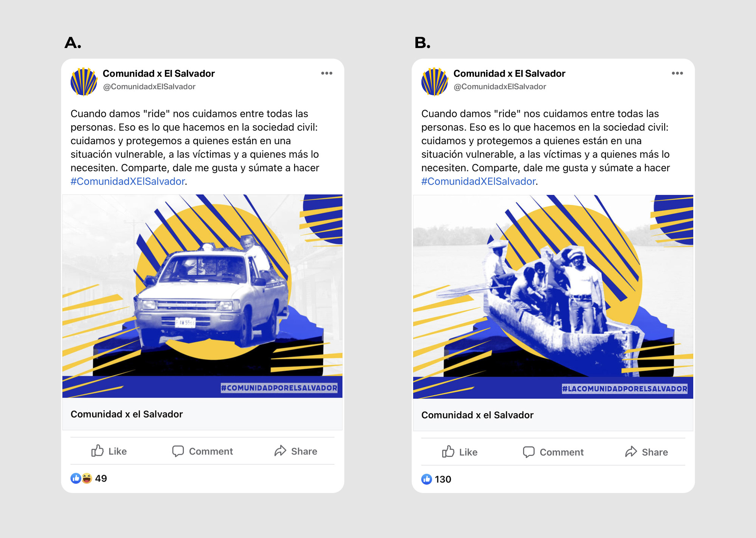Comment on post B using the speech bubble

point(553,452)
